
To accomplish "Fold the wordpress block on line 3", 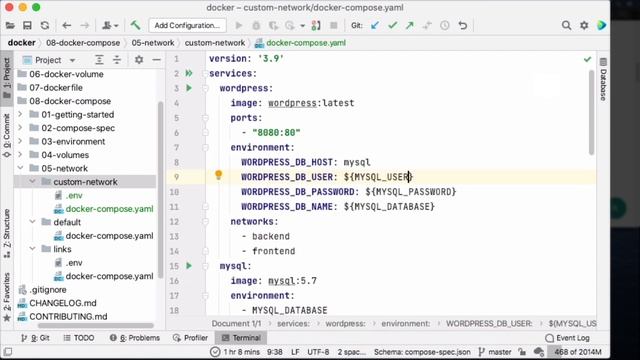I will click(x=205, y=88).
